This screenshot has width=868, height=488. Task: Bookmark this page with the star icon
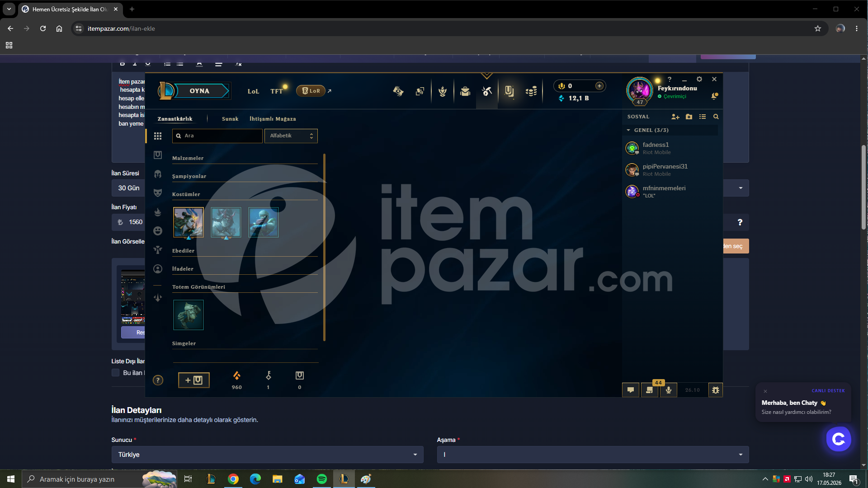pos(818,28)
